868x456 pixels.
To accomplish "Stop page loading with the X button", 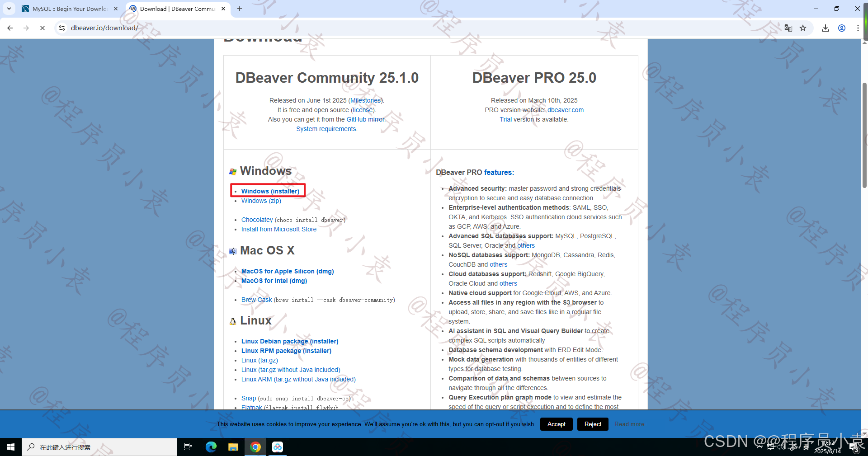I will coord(42,28).
